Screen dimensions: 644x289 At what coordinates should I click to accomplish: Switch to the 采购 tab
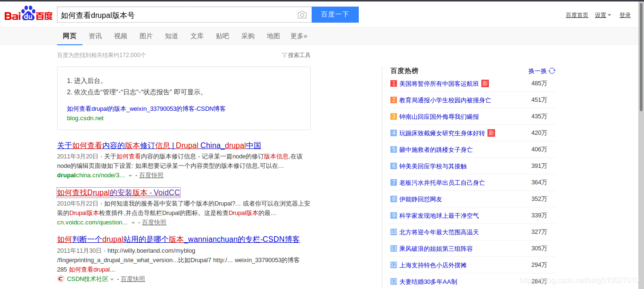(248, 36)
